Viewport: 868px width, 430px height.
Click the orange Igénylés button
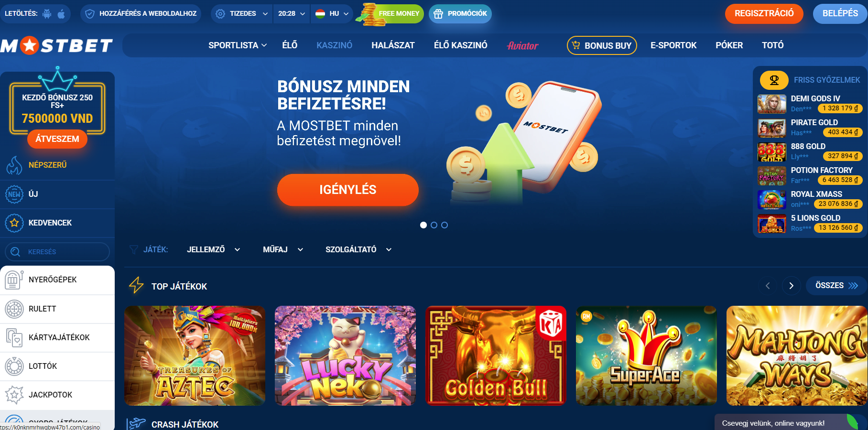pos(348,190)
